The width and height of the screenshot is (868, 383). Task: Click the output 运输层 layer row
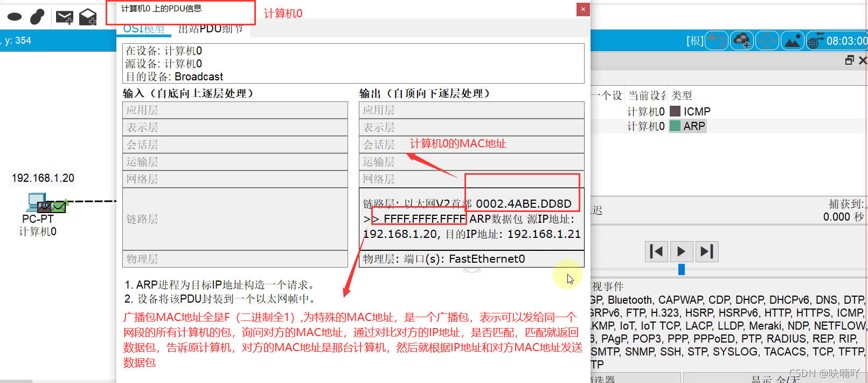click(x=471, y=162)
